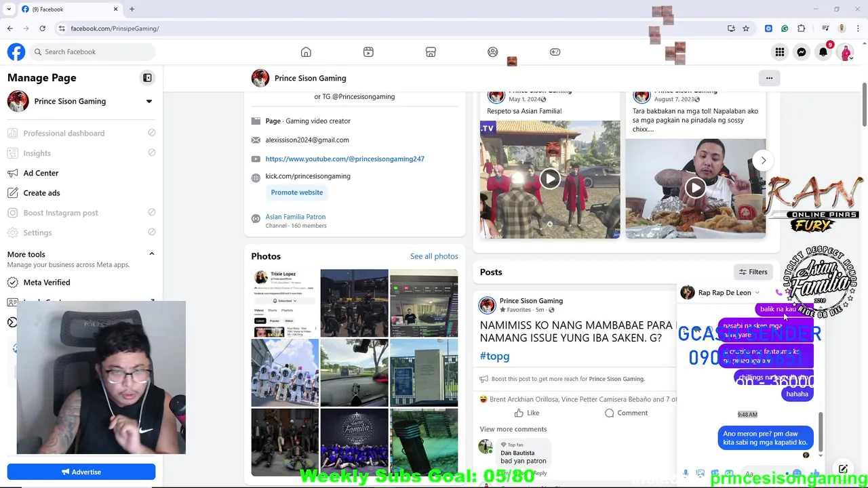
Task: Click the three-dots page options button
Action: coord(769,78)
